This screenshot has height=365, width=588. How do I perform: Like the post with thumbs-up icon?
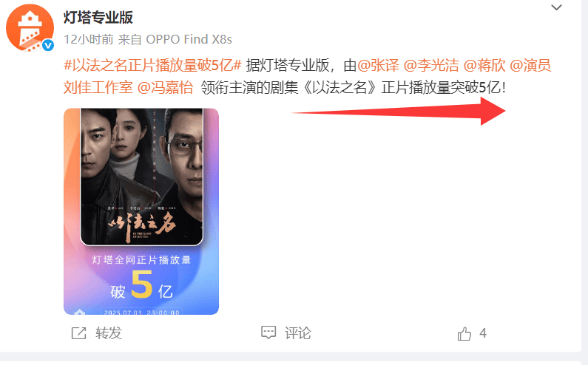tap(464, 333)
